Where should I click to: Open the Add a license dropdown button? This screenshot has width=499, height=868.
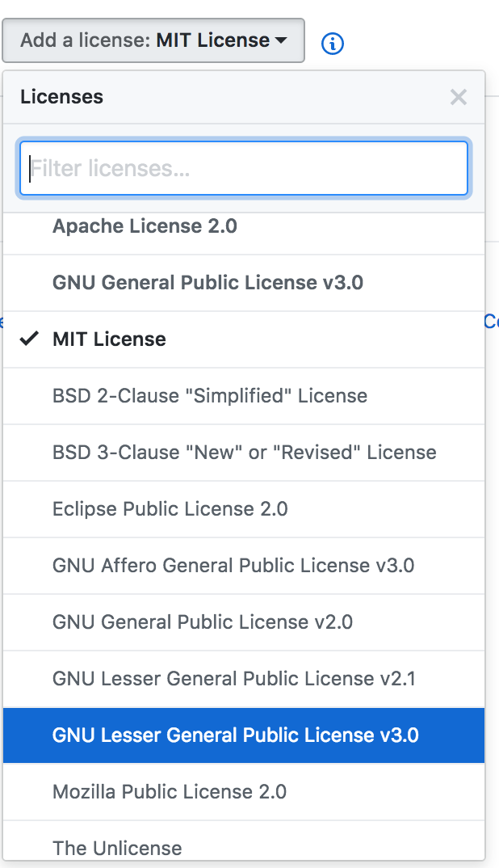click(x=153, y=40)
